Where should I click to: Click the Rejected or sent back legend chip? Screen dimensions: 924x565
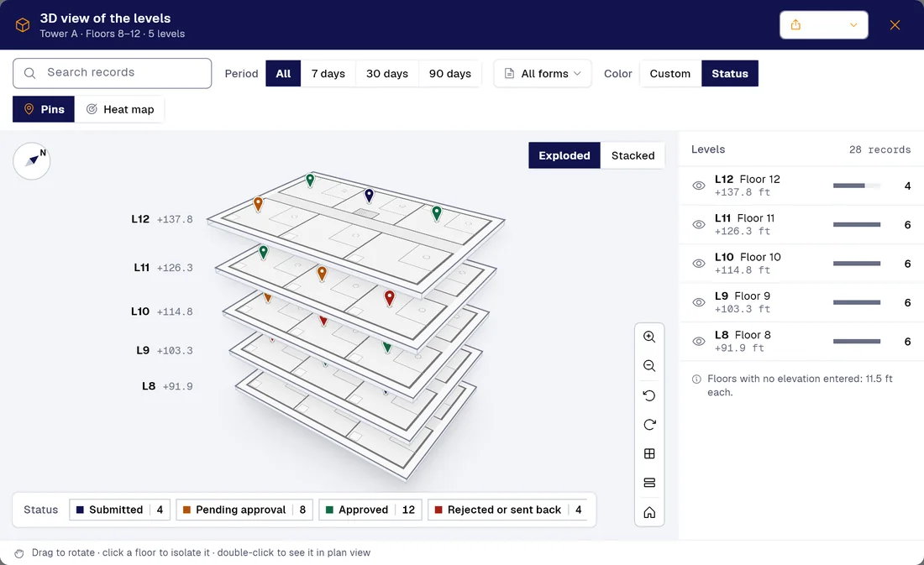coord(508,510)
